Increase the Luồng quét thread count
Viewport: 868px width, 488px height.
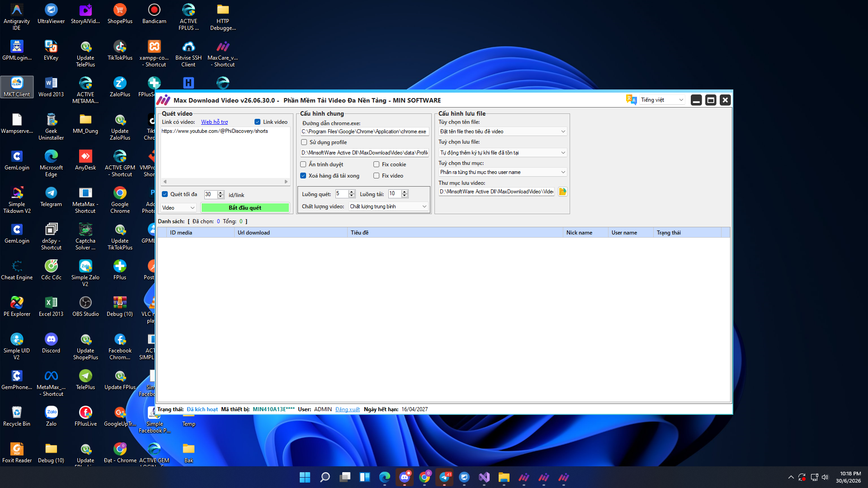[x=352, y=192]
